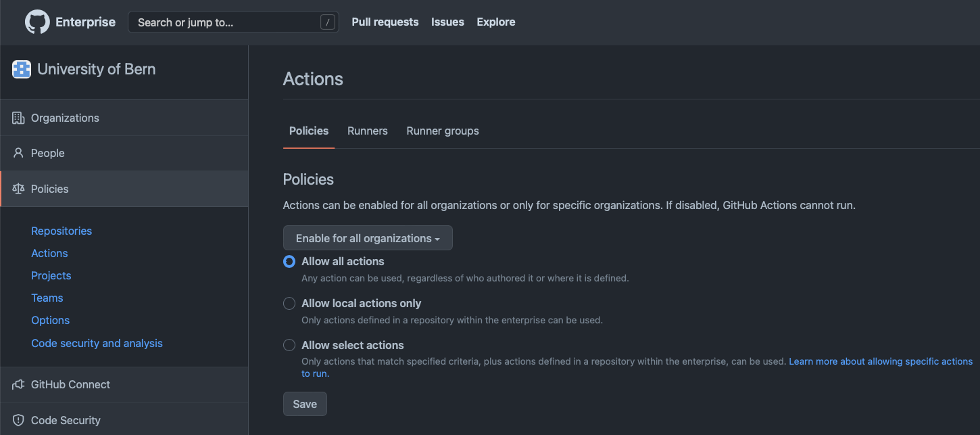Screen dimensions: 980x435
Task: Select the Allow all actions radio button
Action: point(289,262)
